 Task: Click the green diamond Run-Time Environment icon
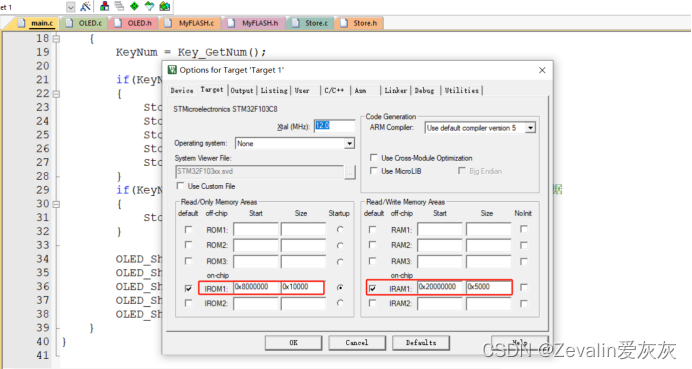tap(134, 6)
